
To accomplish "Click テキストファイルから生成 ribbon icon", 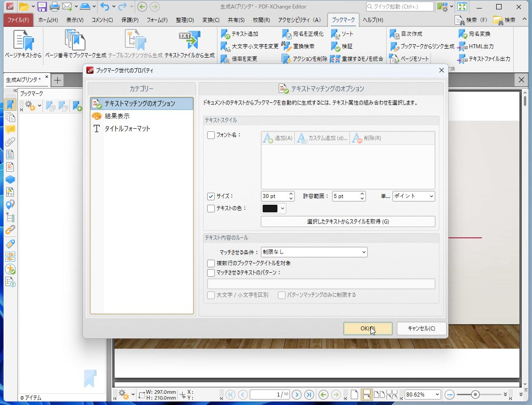I will 190,44.
